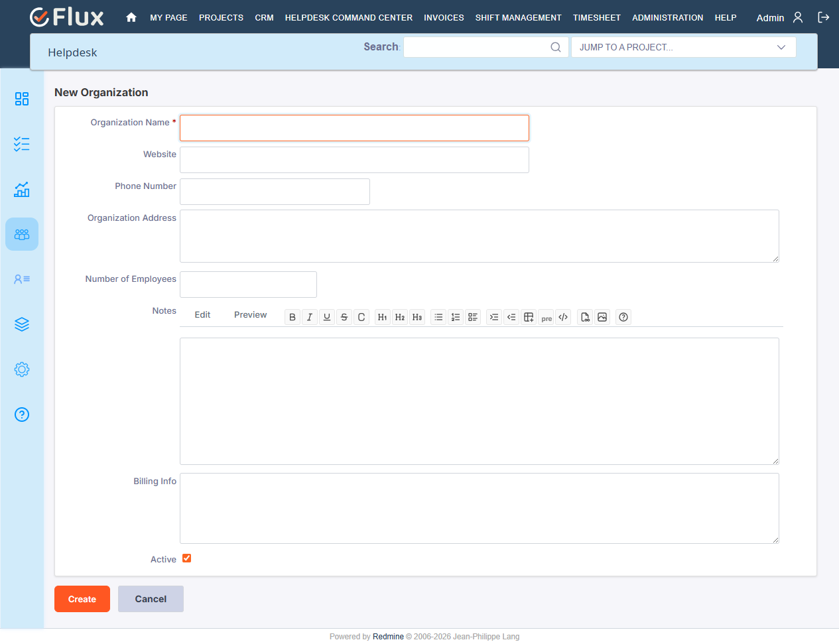
Task: Focus the Notes text area
Action: click(480, 401)
